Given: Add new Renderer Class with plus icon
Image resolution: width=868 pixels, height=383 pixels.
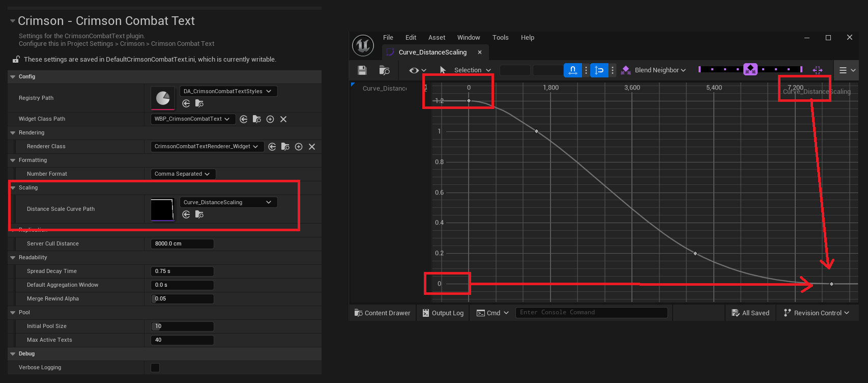Looking at the screenshot, I should (299, 147).
